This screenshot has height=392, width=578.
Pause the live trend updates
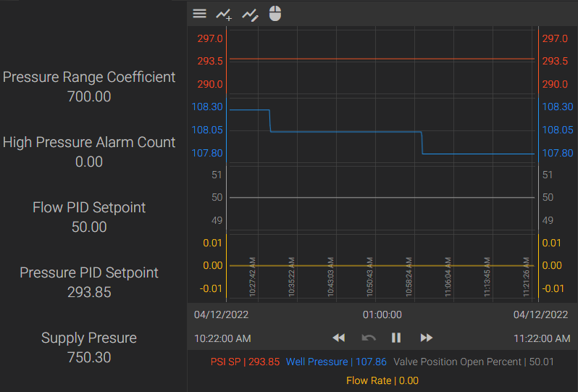click(x=396, y=338)
